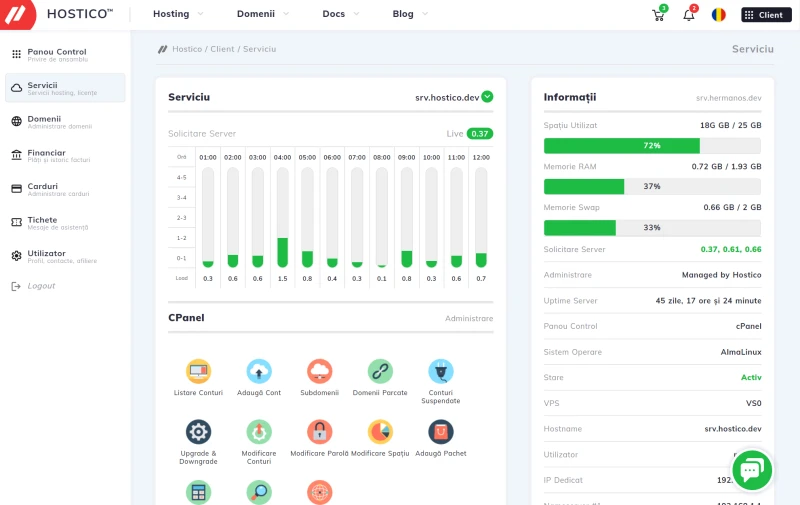Open Tichete in the sidebar
Viewport: 800px width, 505px height.
tap(65, 222)
